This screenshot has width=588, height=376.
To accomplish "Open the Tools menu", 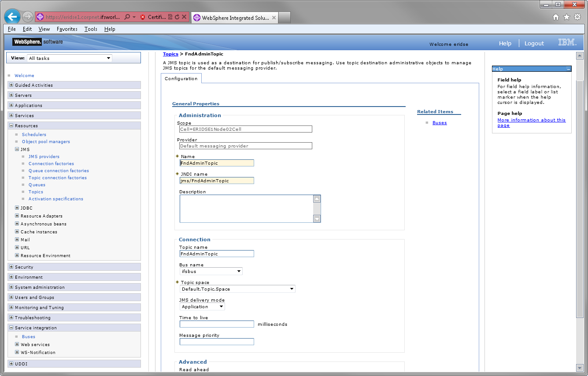I will pyautogui.click(x=91, y=29).
